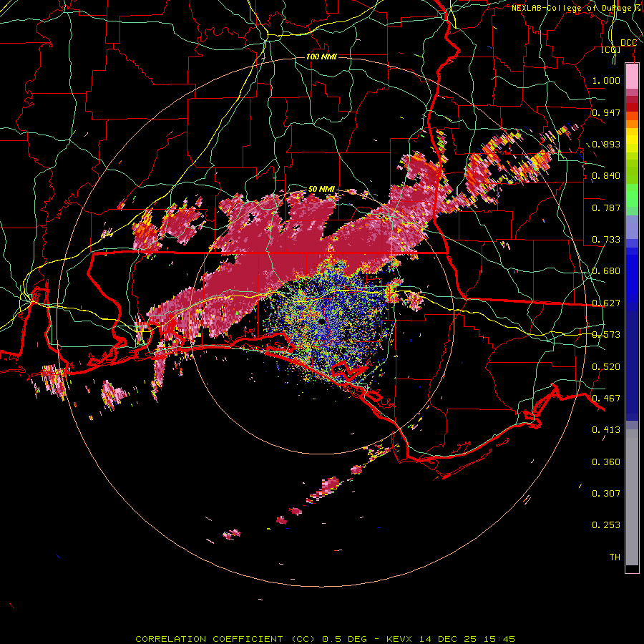This screenshot has width=644, height=644.
Task: Select the 0.627 scale value
Action: [606, 303]
